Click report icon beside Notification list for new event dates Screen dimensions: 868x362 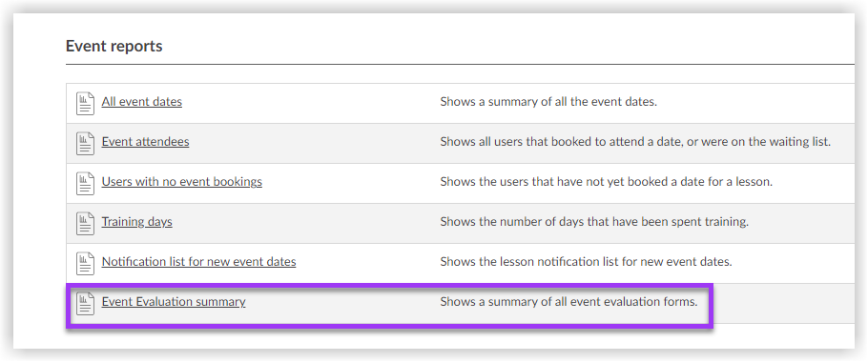[x=85, y=264]
